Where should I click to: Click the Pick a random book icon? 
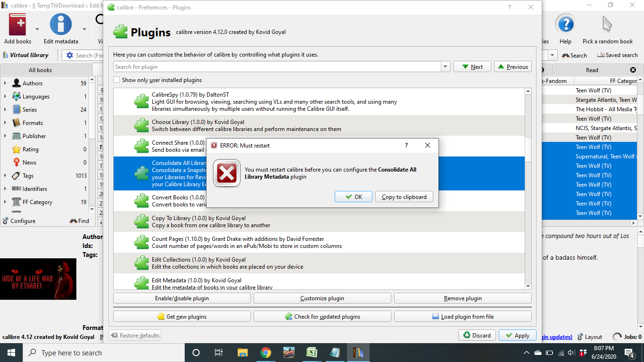(x=607, y=25)
